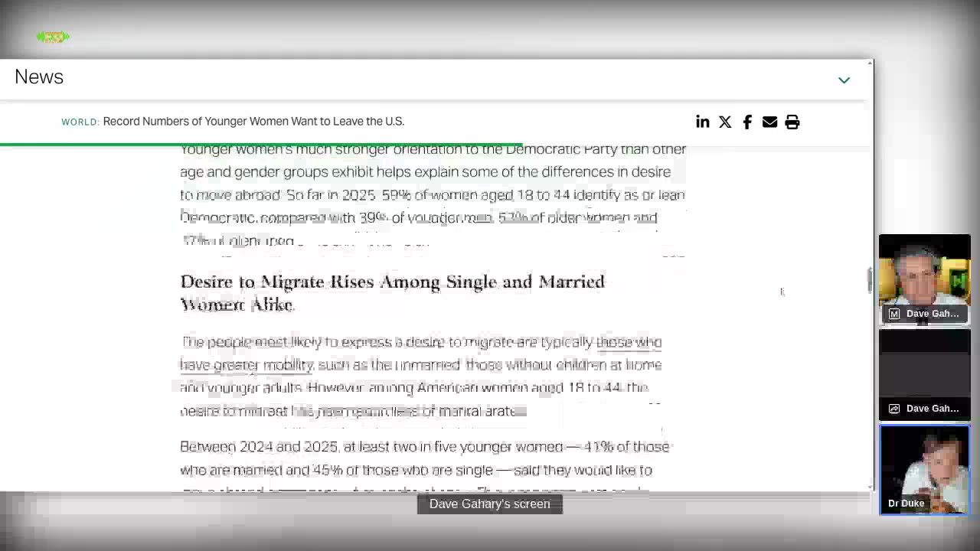The image size is (980, 551).
Task: Click the underlined 'those who have greater mobility' link
Action: point(420,354)
